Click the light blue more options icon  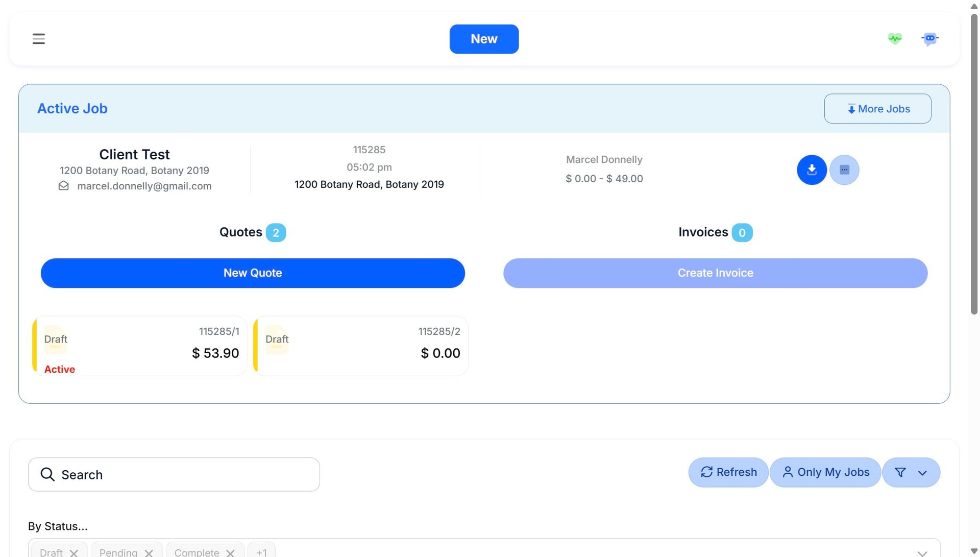844,170
